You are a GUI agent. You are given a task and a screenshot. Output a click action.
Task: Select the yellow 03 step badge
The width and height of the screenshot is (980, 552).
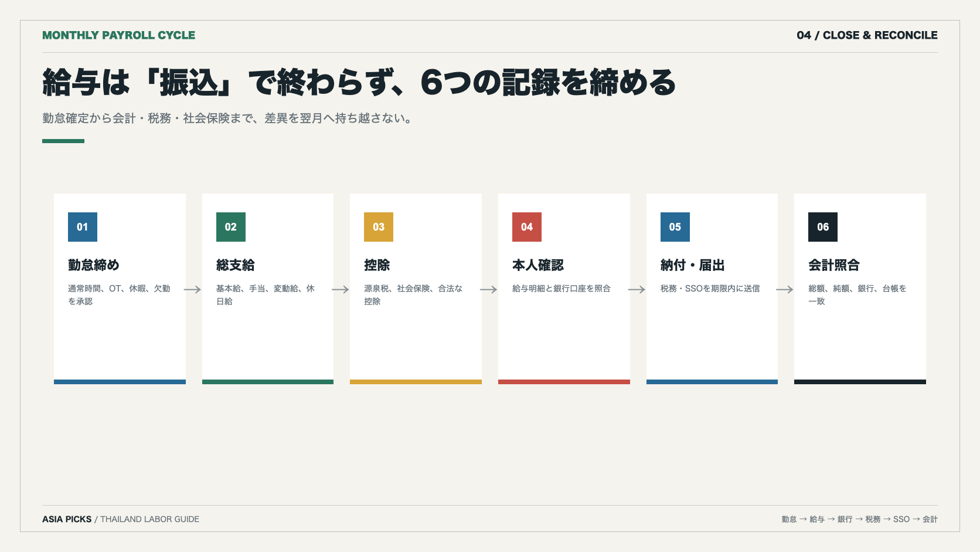coord(379,227)
